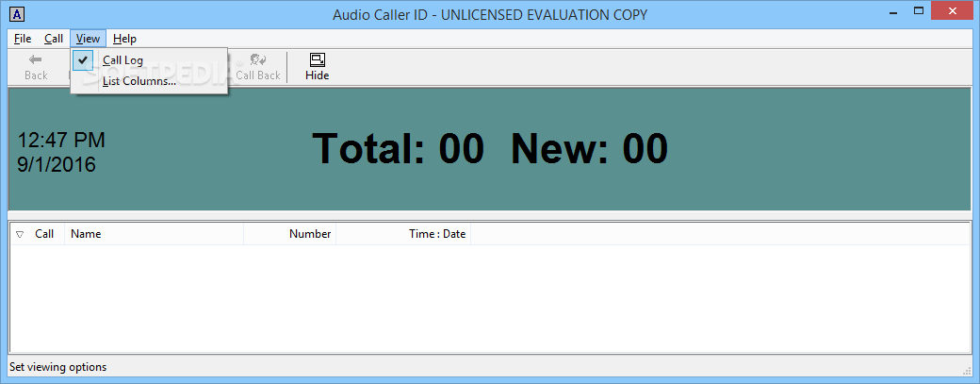Image resolution: width=980 pixels, height=384 pixels.
Task: Open the File menu
Action: [23, 39]
